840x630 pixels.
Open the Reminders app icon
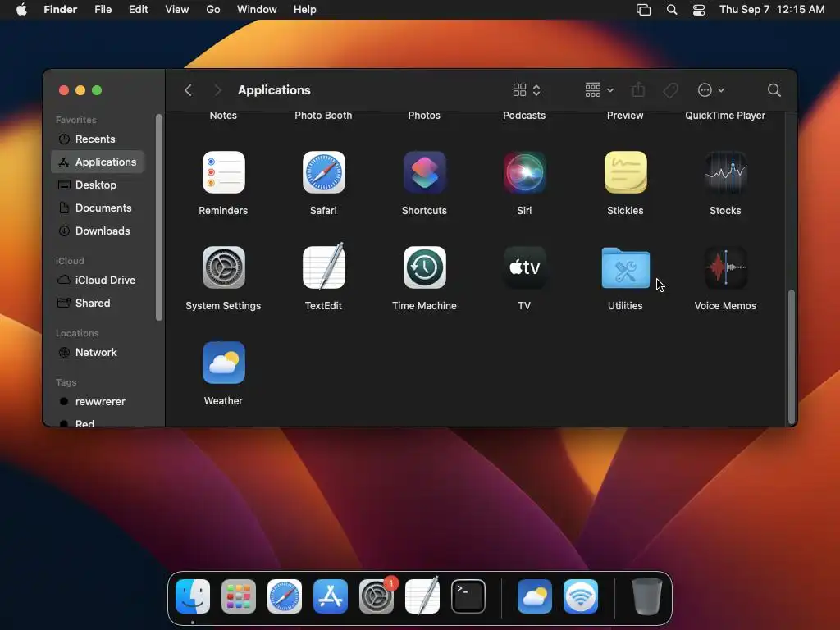pyautogui.click(x=223, y=172)
